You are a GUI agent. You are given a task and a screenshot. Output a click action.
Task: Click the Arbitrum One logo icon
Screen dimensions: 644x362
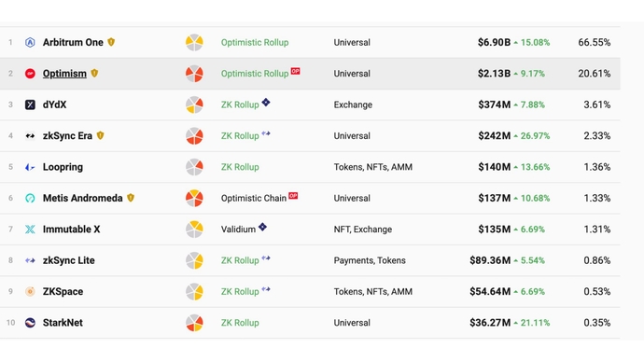(30, 42)
